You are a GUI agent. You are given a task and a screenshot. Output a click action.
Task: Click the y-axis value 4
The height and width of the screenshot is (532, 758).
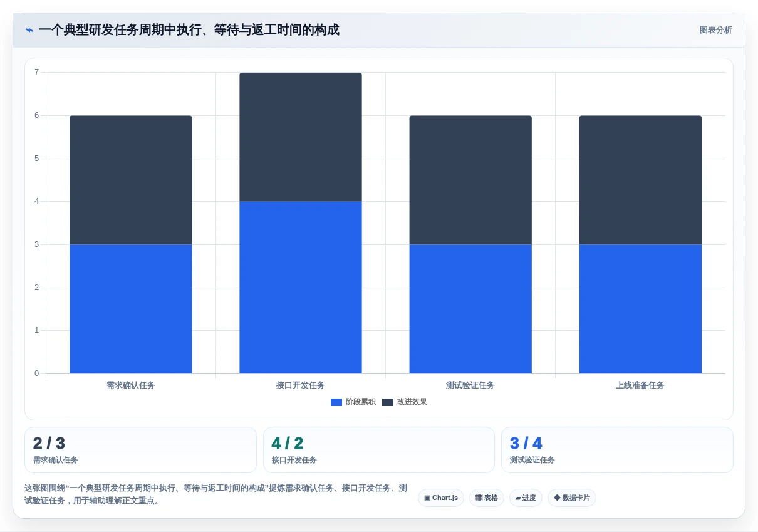36,201
